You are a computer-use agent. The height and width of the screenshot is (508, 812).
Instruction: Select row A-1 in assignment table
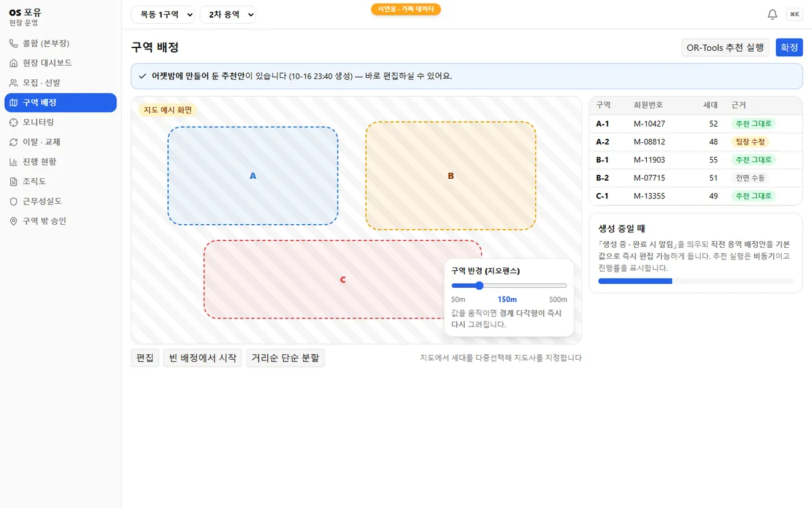pyautogui.click(x=696, y=124)
